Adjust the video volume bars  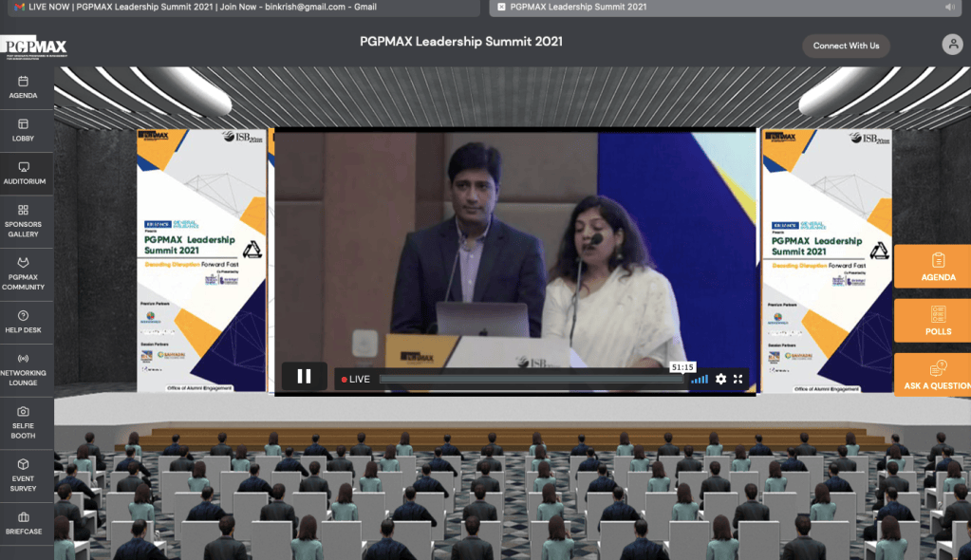[x=700, y=379]
